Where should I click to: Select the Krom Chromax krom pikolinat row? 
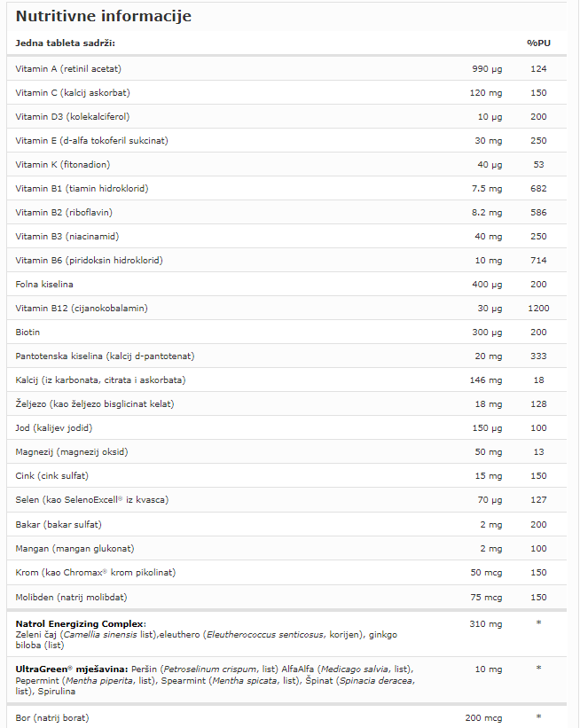tap(286, 573)
